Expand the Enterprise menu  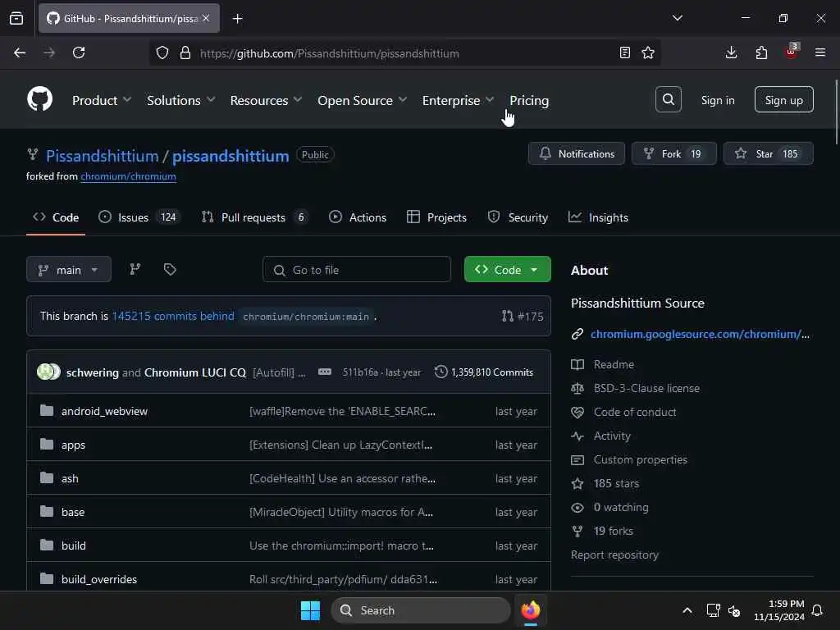point(458,100)
